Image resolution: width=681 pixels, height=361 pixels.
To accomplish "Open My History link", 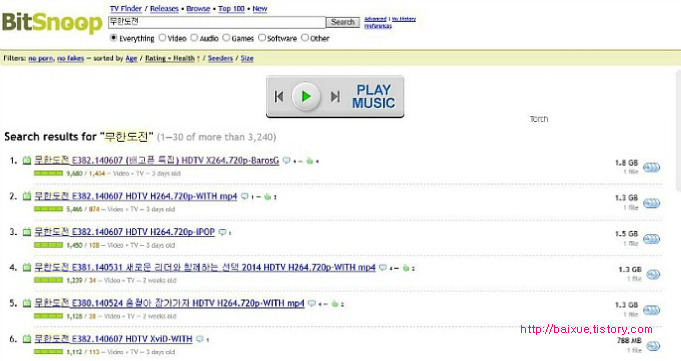I will [403, 19].
